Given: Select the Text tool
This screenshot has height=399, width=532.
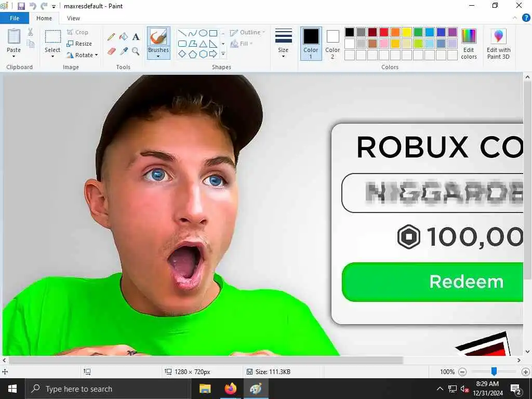Looking at the screenshot, I should (136, 37).
